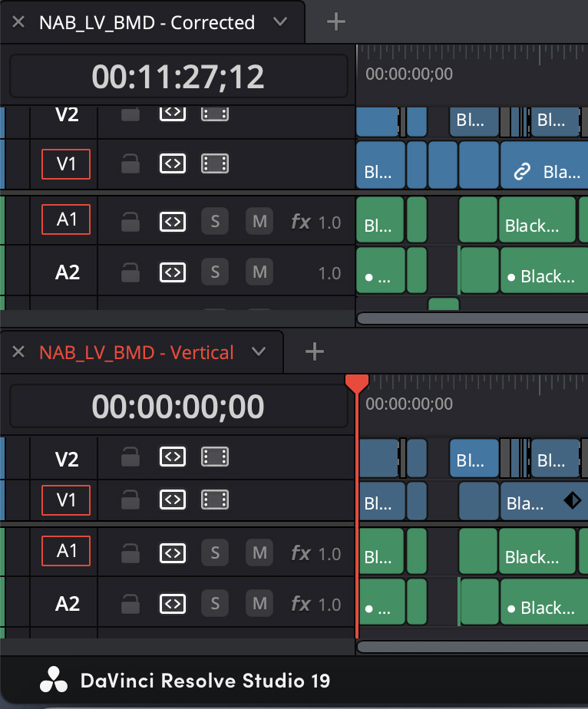Viewport: 588px width, 709px height.
Task: Select A1 destination control in Vertical timeline
Action: (66, 551)
